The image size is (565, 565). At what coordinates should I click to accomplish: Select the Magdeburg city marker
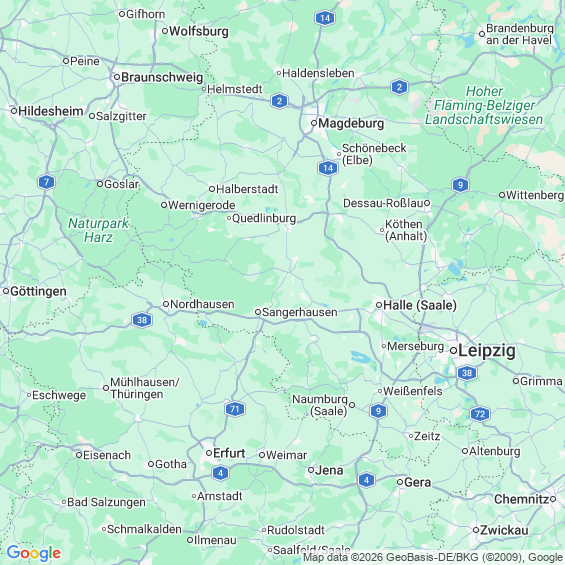point(314,123)
